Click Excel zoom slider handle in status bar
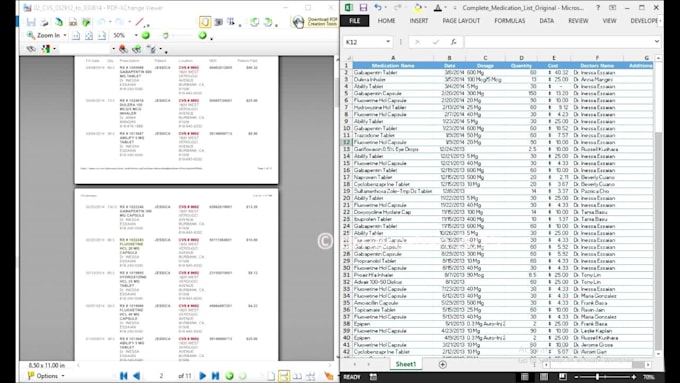 pyautogui.click(x=597, y=376)
